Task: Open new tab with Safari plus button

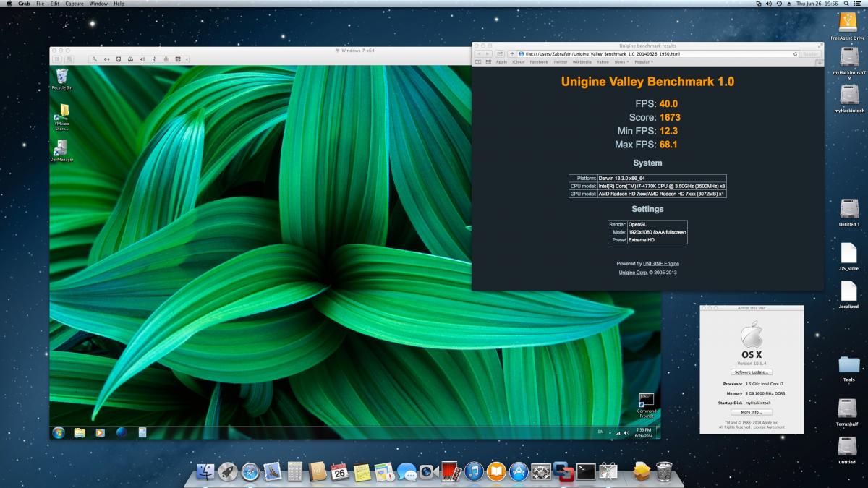Action: click(x=820, y=62)
